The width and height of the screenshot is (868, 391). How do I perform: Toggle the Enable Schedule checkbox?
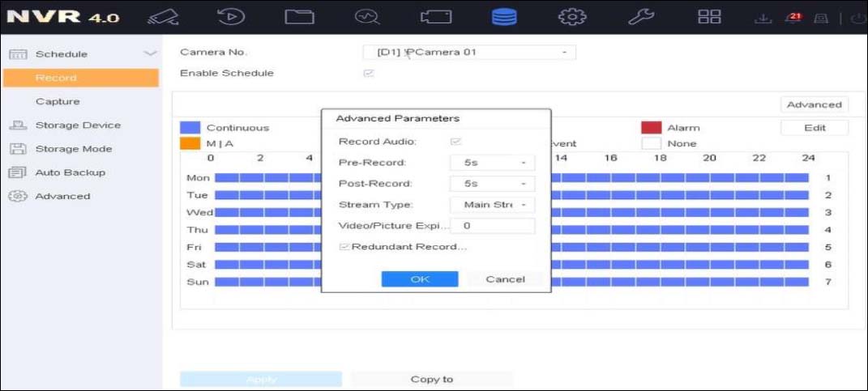pyautogui.click(x=369, y=73)
